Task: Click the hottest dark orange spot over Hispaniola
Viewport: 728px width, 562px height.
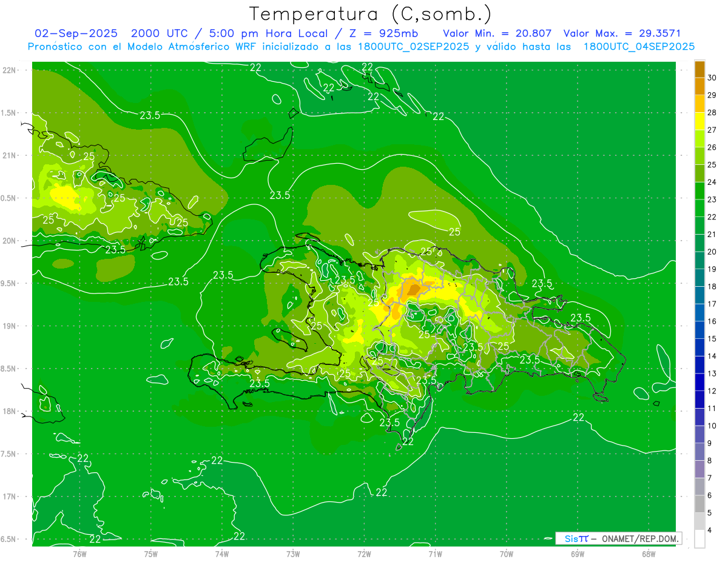Action: (x=415, y=289)
